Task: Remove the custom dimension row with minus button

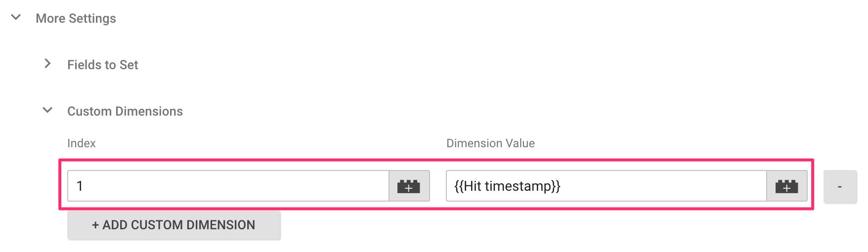Action: point(840,186)
